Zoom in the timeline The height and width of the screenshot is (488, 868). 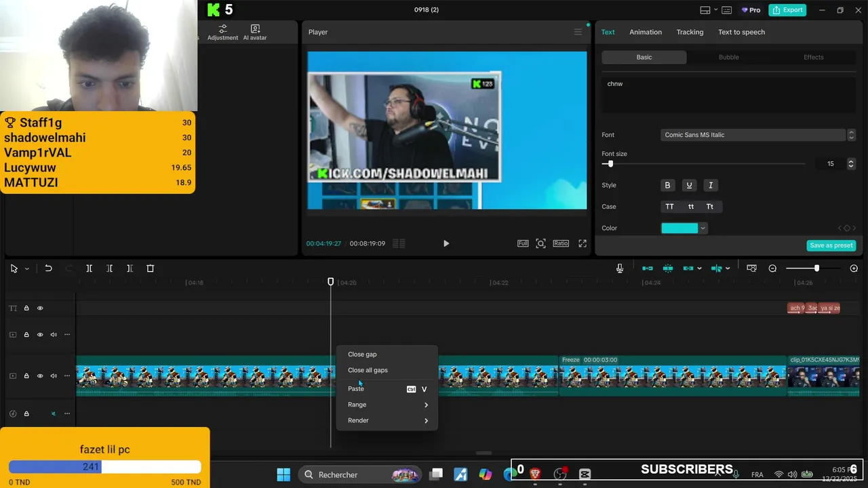[854, 268]
